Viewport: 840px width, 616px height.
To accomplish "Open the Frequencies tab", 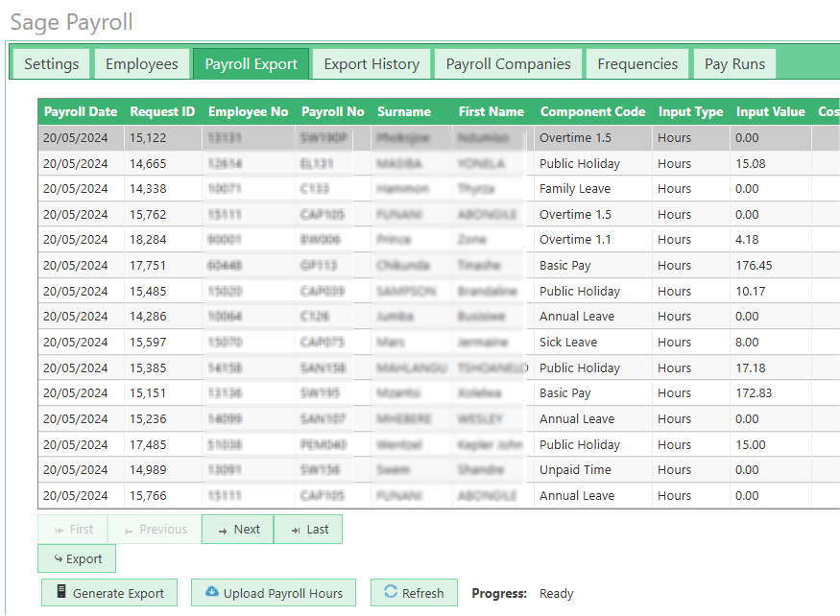I will click(637, 63).
